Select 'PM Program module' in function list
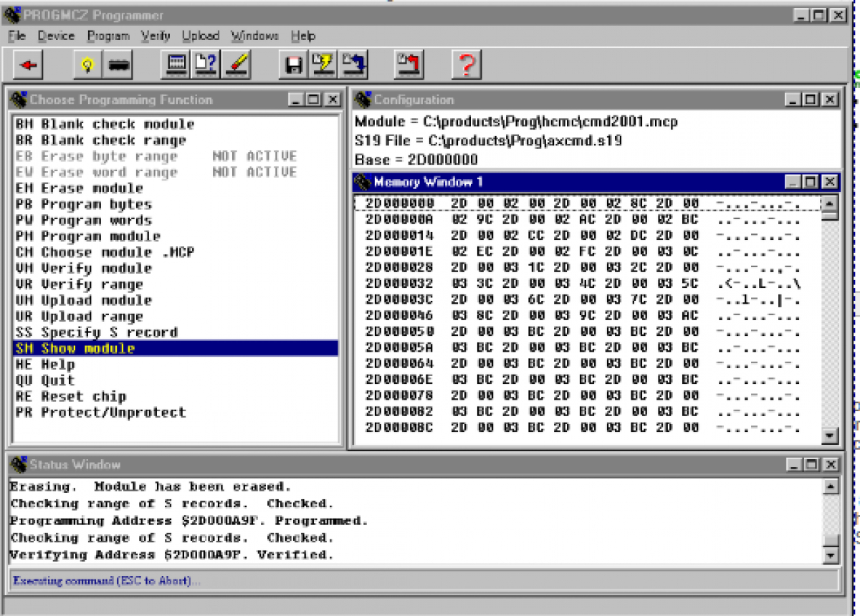The height and width of the screenshot is (616, 860). 88,236
